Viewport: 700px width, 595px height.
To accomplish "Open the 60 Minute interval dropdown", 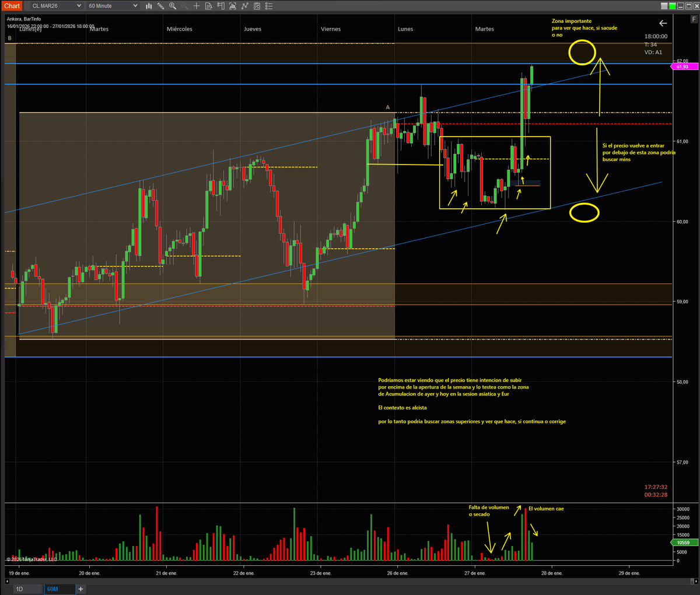I will click(113, 6).
